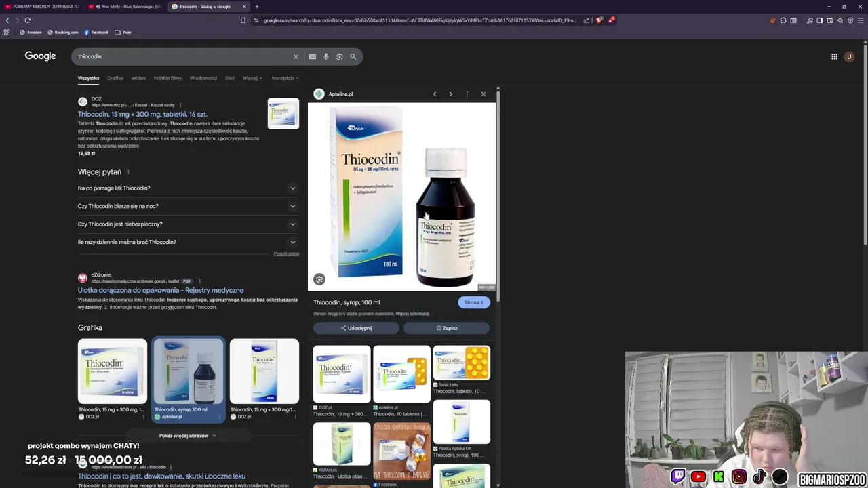
Task: Click the Strona button in preview
Action: [x=473, y=302]
